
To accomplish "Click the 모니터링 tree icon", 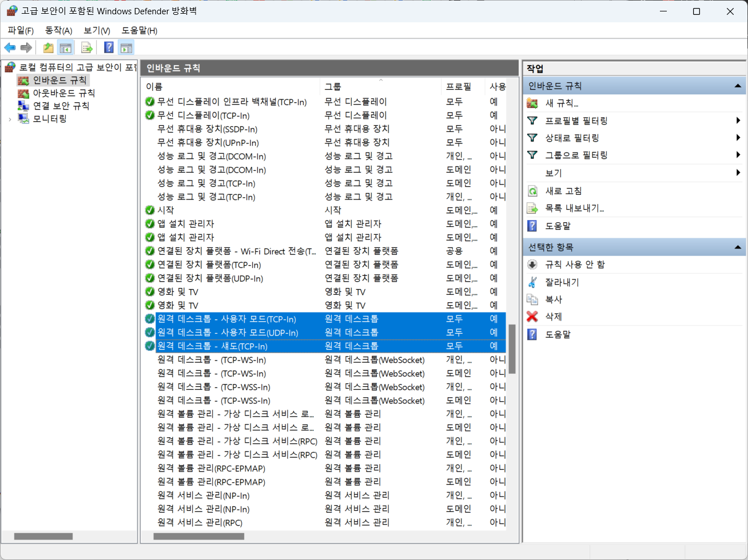I will (x=23, y=119).
